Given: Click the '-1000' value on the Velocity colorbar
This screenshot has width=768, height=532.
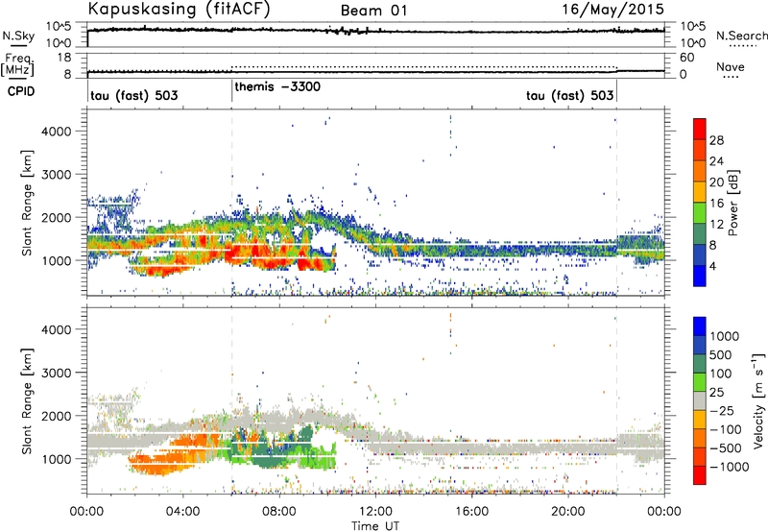Looking at the screenshot, I should coord(730,467).
